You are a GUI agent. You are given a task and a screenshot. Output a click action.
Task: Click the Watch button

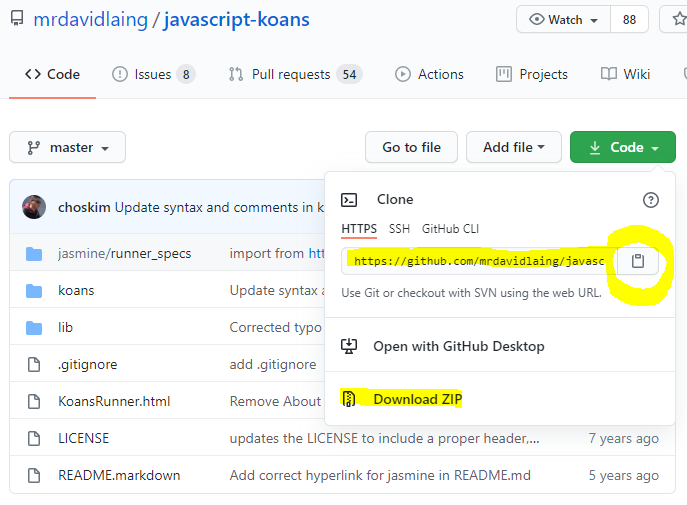[x=563, y=20]
